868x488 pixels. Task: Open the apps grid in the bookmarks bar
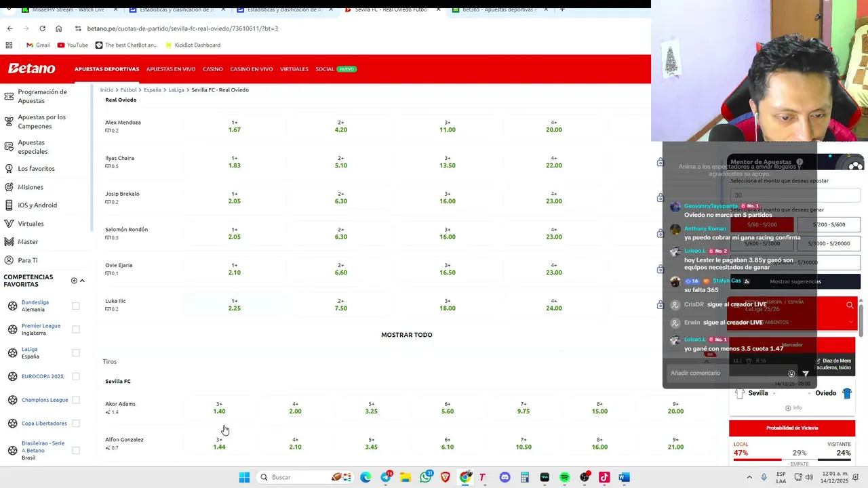(x=9, y=45)
